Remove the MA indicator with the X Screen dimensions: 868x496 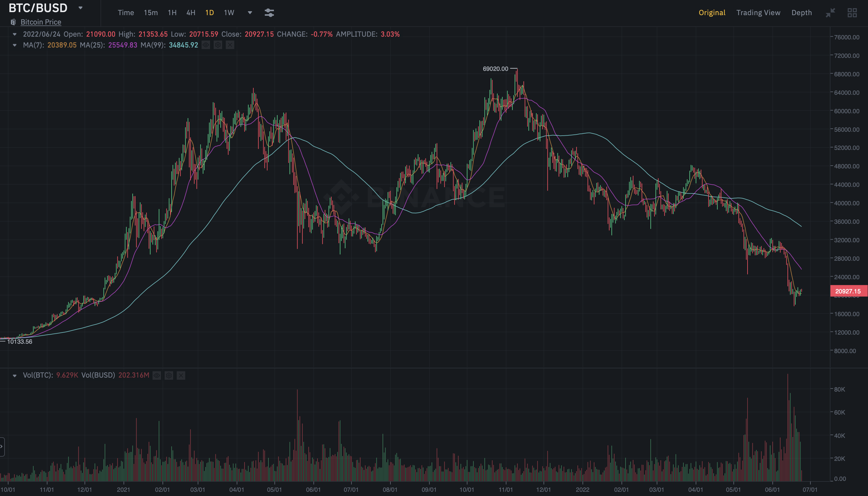click(230, 45)
